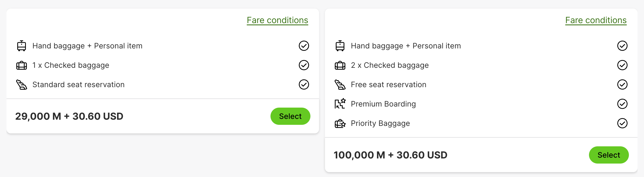Click hand baggage icon in 29,000 M fare
This screenshot has width=644, height=177.
point(22,46)
